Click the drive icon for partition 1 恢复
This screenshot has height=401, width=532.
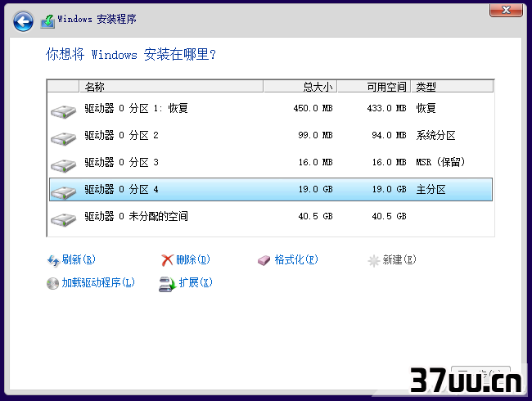click(x=64, y=111)
